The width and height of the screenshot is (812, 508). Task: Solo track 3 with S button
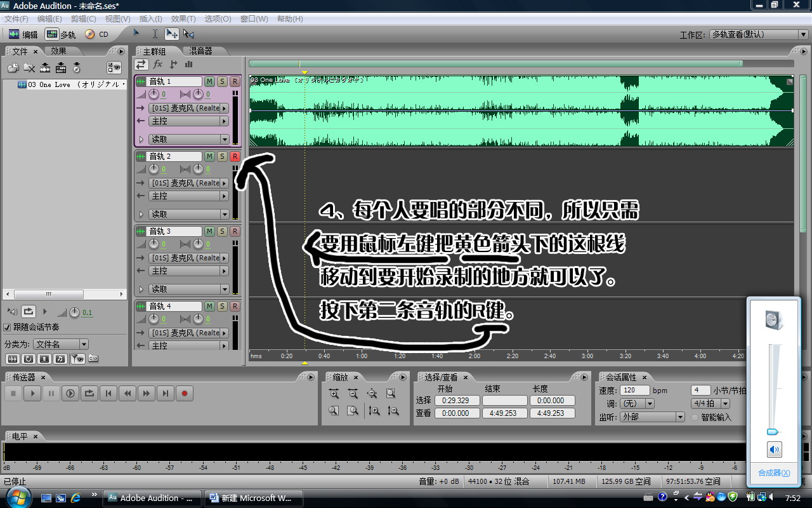[222, 231]
